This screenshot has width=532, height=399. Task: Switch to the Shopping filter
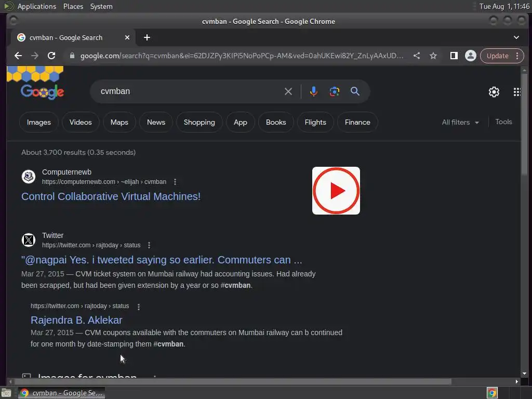pos(199,122)
